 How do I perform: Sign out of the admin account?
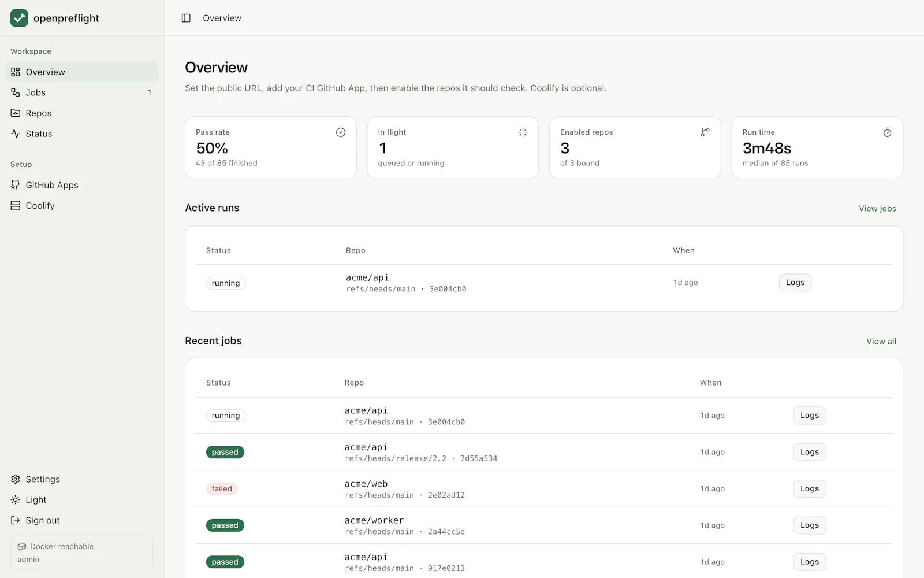point(81,520)
